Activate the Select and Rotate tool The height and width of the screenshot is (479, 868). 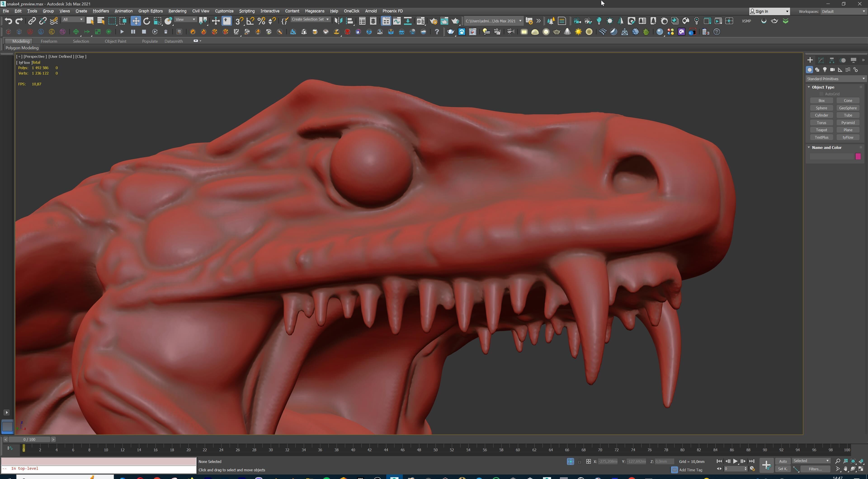click(146, 21)
